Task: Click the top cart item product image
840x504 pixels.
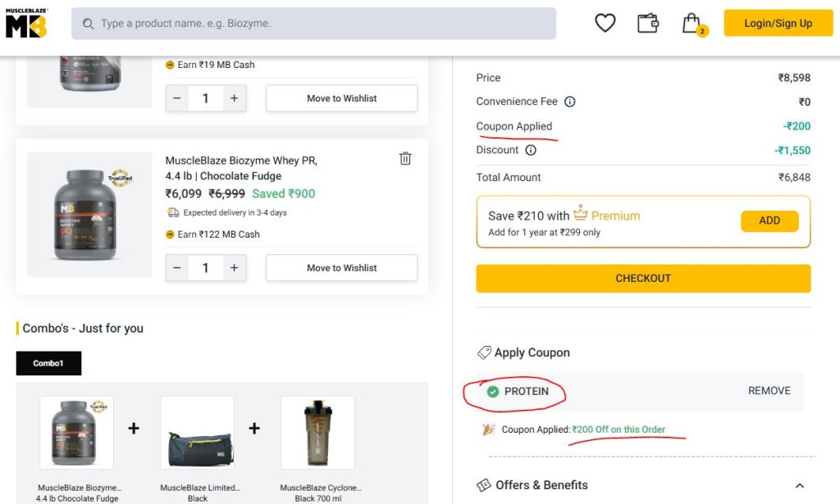Action: pos(89,80)
